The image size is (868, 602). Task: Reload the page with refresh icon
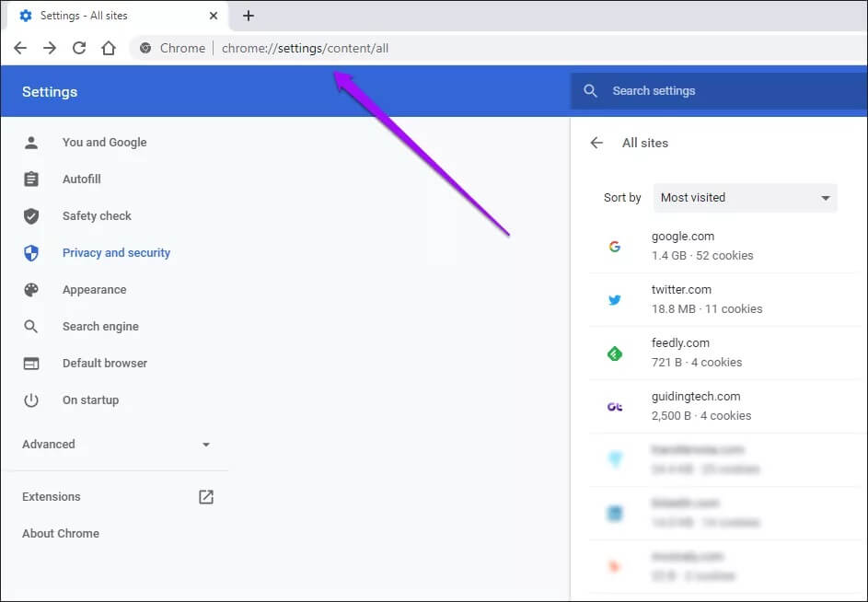tap(79, 48)
